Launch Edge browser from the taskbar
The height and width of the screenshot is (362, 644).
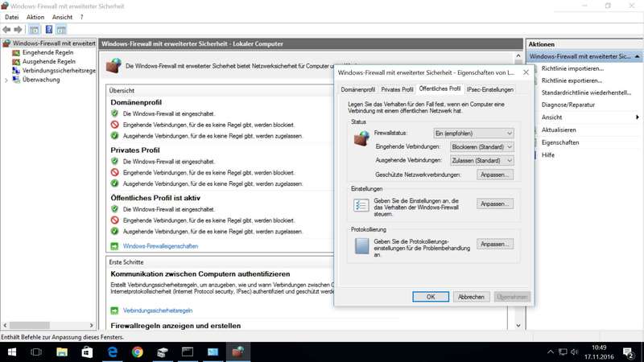[x=112, y=352]
